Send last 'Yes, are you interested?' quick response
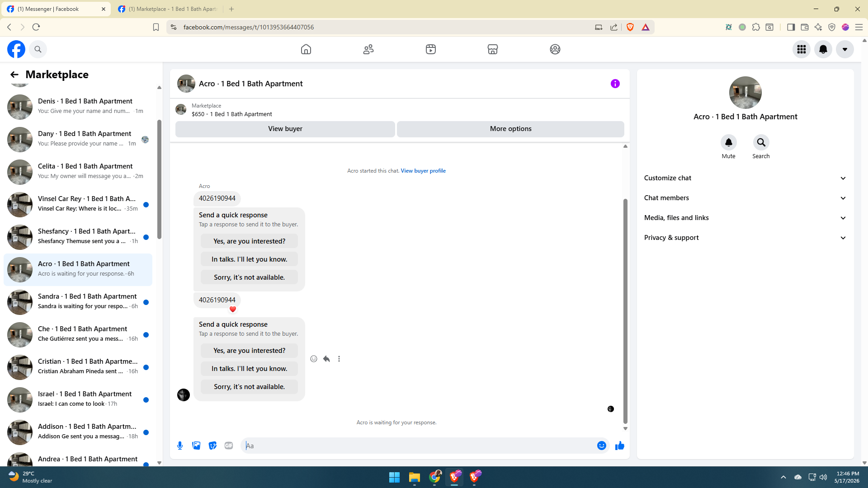The height and width of the screenshot is (488, 868). tap(250, 351)
